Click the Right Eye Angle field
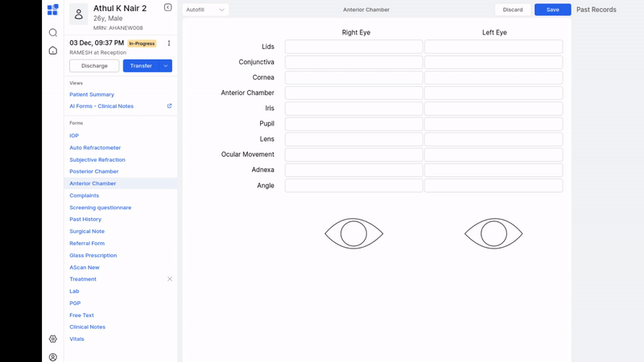 pyautogui.click(x=353, y=186)
